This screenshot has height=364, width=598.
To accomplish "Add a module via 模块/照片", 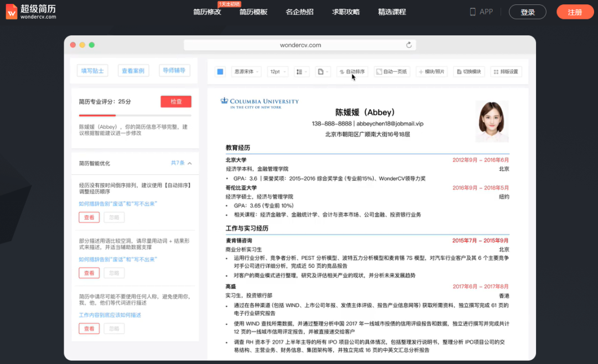I will pyautogui.click(x=431, y=72).
